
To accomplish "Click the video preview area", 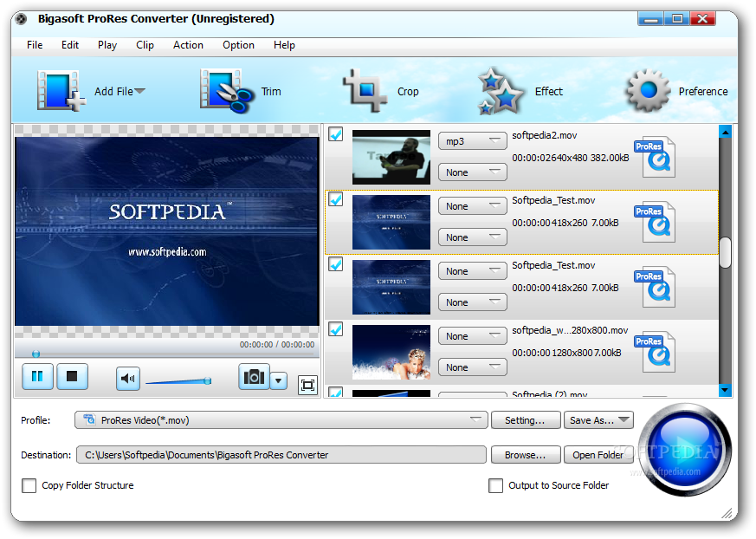I will click(167, 231).
